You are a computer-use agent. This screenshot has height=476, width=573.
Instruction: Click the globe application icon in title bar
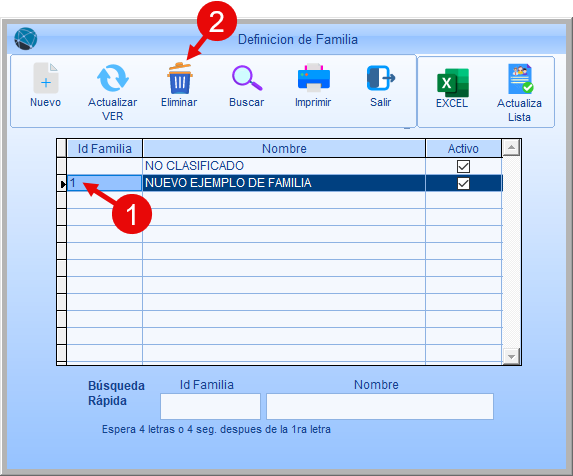pyautogui.click(x=26, y=39)
